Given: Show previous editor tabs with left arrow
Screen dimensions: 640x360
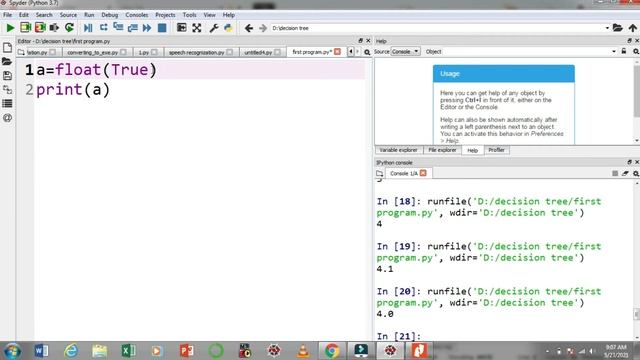Looking at the screenshot, I should point(351,52).
